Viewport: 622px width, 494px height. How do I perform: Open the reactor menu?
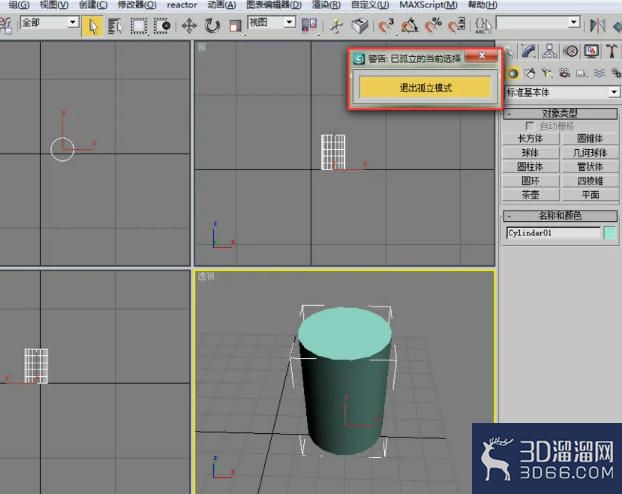182,5
